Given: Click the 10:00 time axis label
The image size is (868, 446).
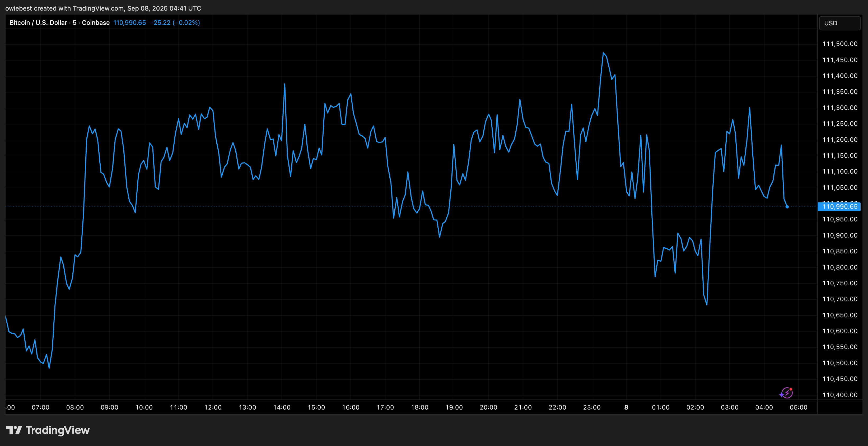Looking at the screenshot, I should [144, 407].
